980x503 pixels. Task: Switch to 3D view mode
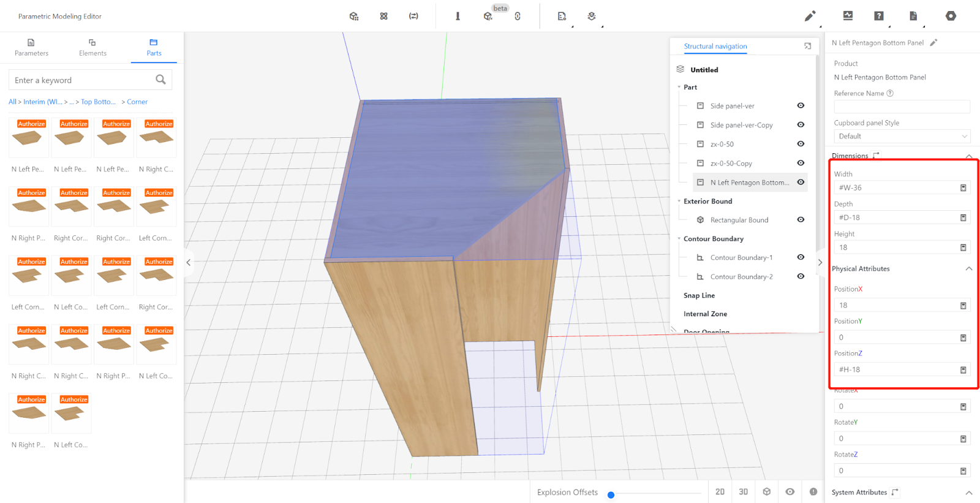tap(743, 492)
